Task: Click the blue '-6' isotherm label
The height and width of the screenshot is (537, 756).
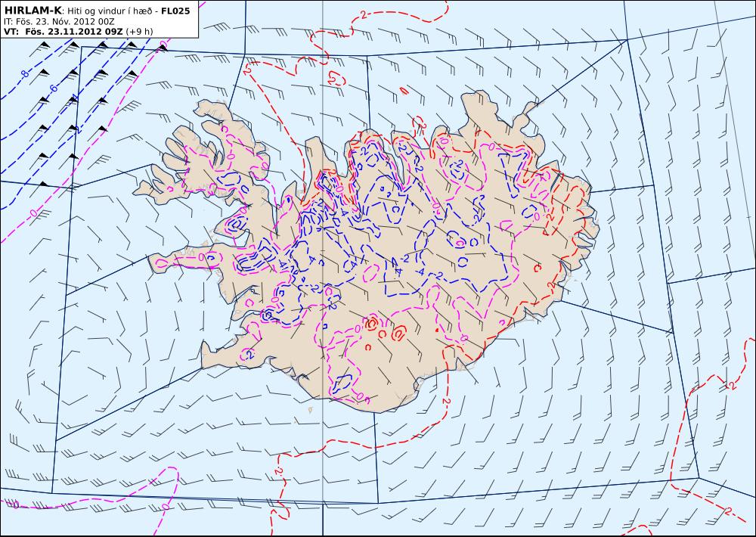Action: pyautogui.click(x=53, y=88)
